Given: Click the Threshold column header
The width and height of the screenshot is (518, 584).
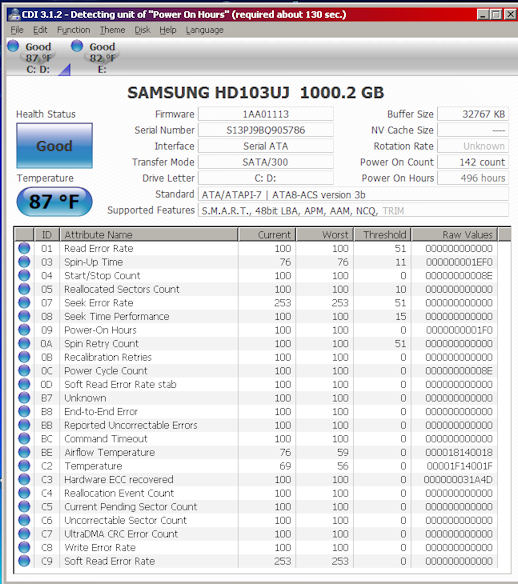Looking at the screenshot, I should click(382, 235).
